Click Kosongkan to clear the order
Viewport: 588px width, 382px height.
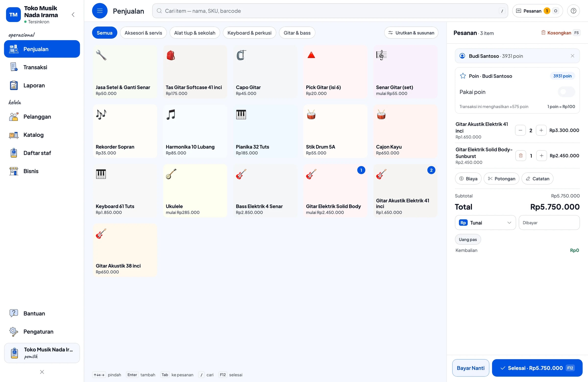pos(560,33)
